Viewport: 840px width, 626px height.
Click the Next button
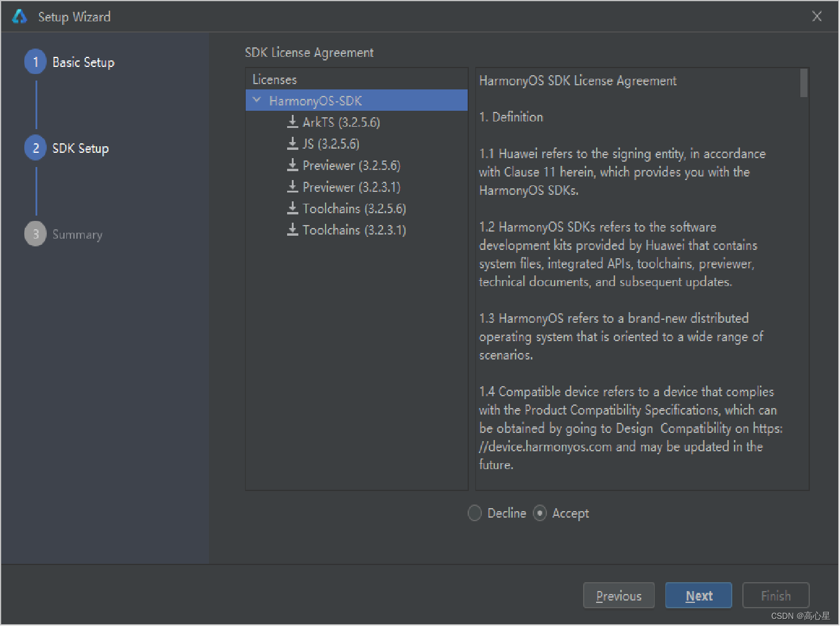coord(699,595)
